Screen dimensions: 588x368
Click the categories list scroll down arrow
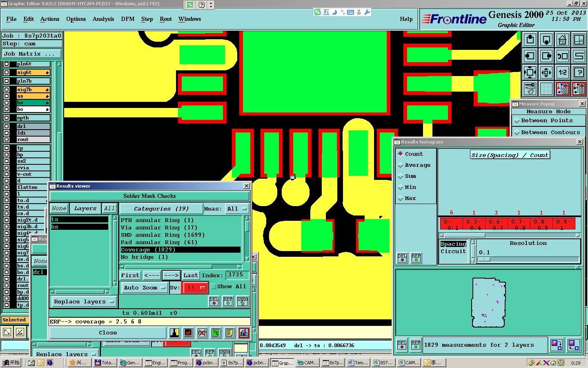(x=247, y=259)
